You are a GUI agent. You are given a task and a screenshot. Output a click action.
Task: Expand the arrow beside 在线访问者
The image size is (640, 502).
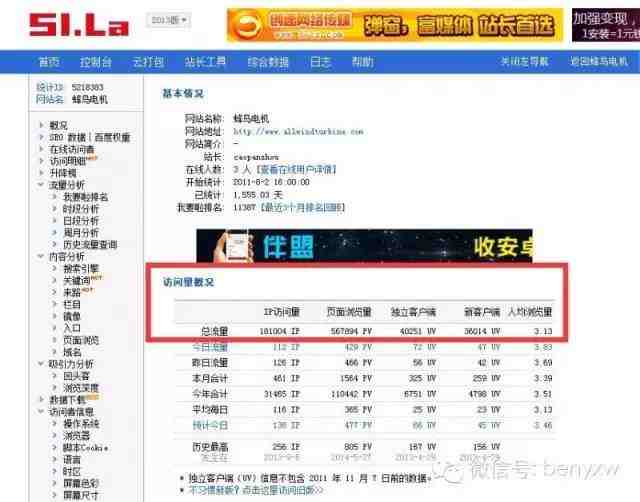[41, 149]
